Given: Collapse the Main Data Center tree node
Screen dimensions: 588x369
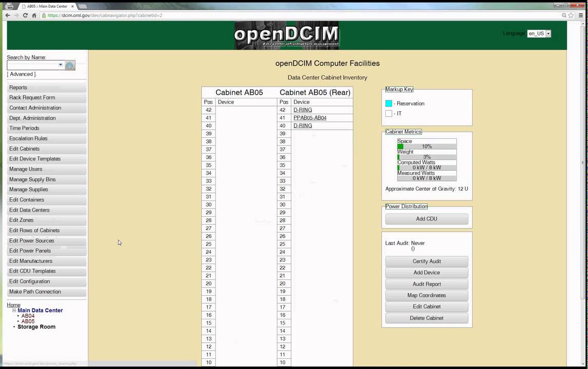Looking at the screenshot, I should [14, 310].
